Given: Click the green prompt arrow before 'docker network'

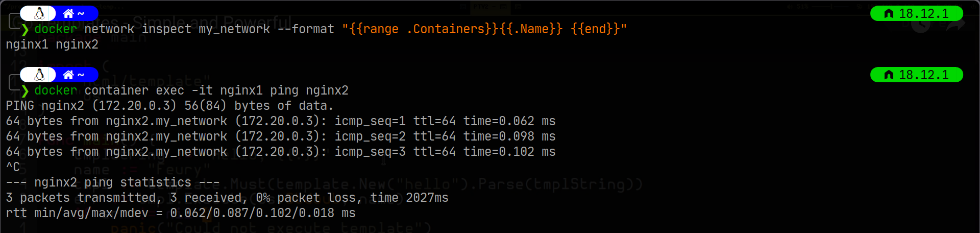Looking at the screenshot, I should [x=25, y=30].
